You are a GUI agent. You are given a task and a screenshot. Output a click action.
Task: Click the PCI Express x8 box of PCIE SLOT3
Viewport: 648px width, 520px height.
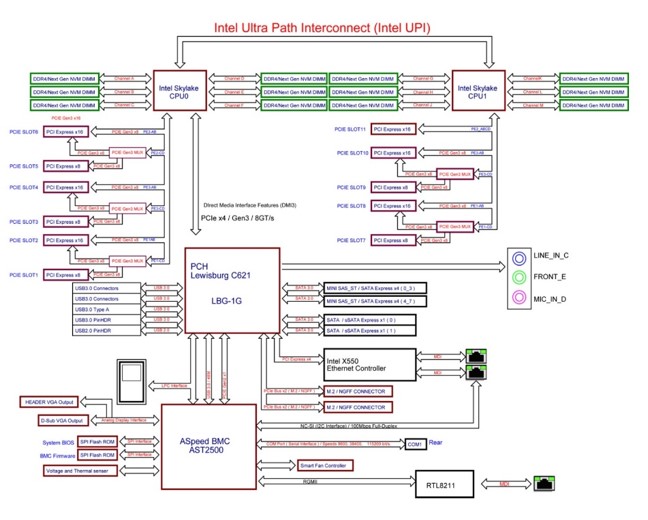tap(65, 222)
